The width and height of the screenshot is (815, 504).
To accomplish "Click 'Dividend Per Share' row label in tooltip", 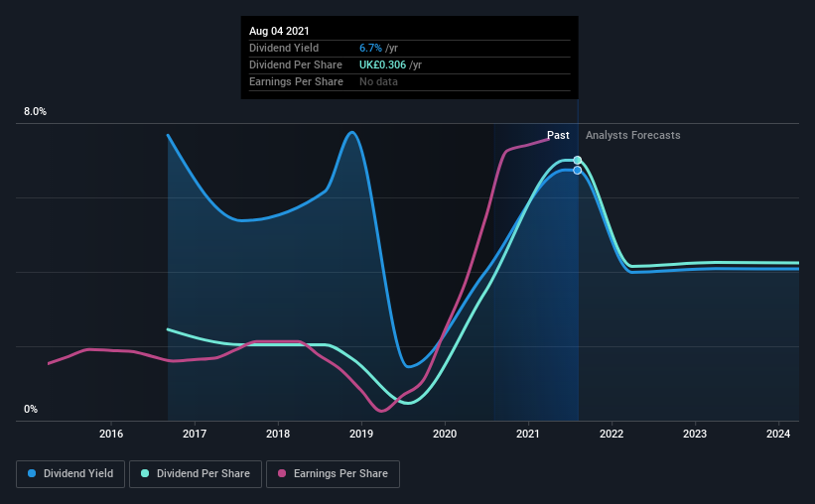I will click(296, 64).
